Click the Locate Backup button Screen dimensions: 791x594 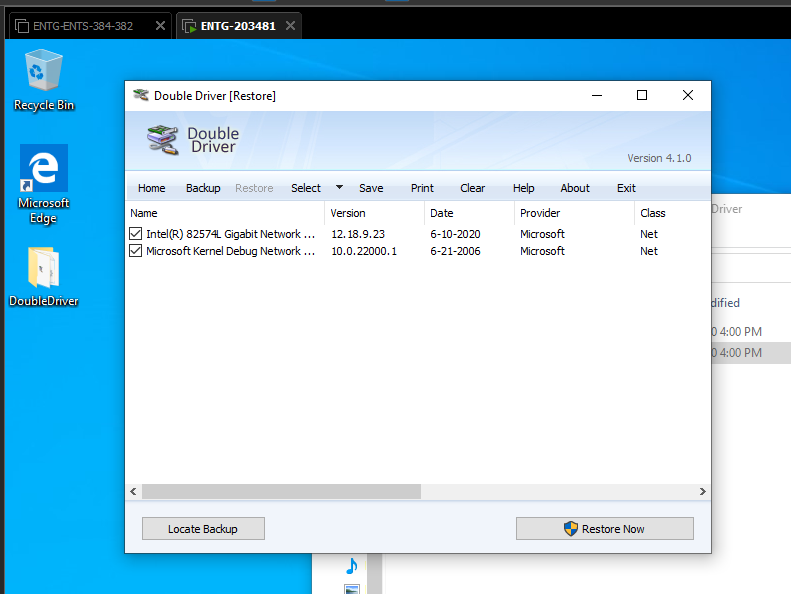[x=203, y=528]
